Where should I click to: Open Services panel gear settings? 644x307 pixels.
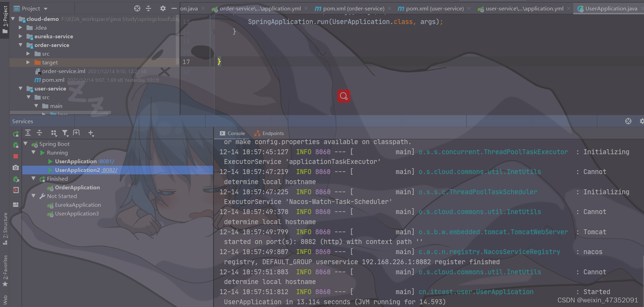coord(641,121)
